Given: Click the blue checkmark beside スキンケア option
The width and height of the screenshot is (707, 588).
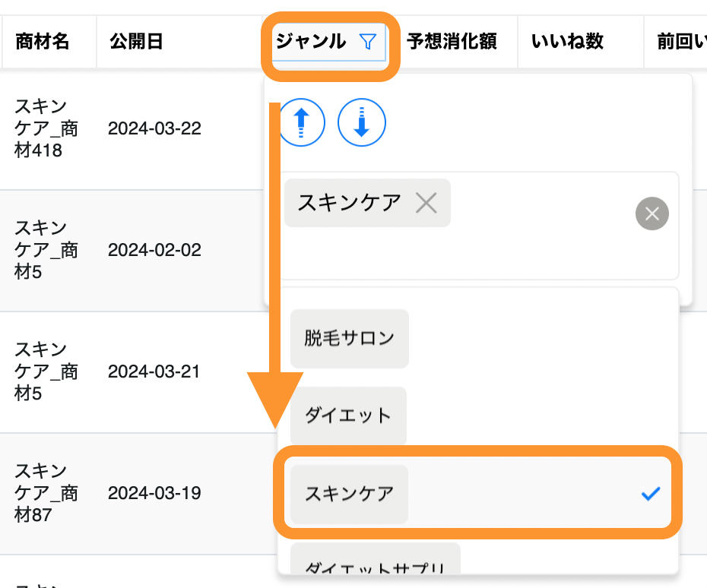Looking at the screenshot, I should (x=650, y=495).
